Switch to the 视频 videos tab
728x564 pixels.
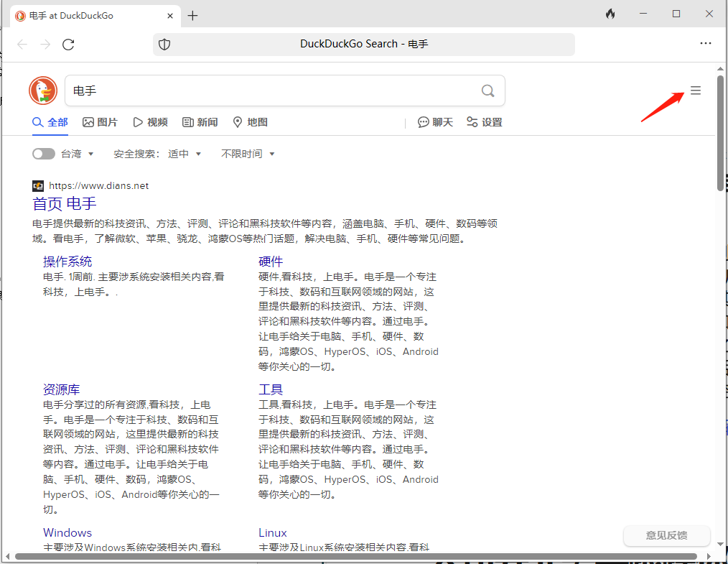click(x=150, y=122)
